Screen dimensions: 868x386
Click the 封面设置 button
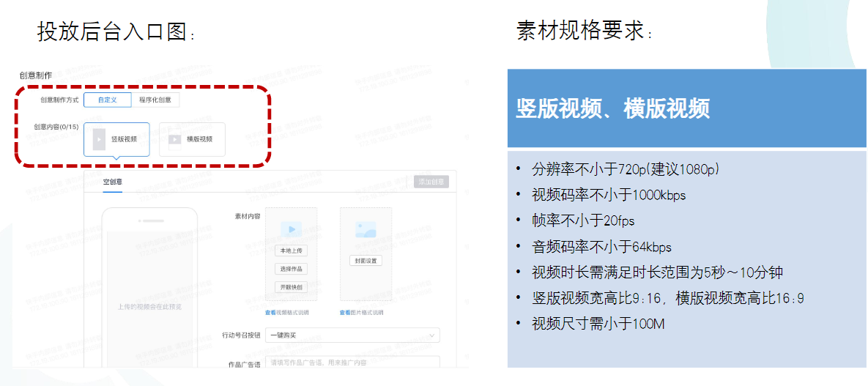[x=366, y=260]
